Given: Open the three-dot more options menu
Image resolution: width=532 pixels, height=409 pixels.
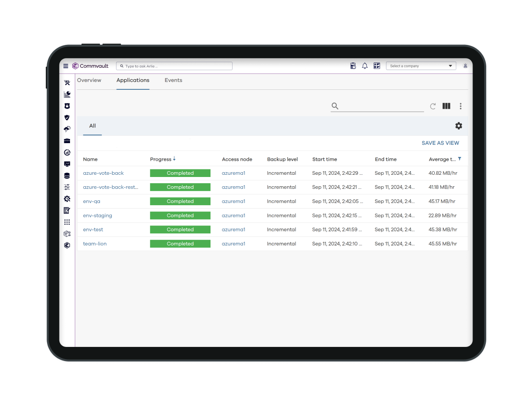Looking at the screenshot, I should [x=461, y=106].
